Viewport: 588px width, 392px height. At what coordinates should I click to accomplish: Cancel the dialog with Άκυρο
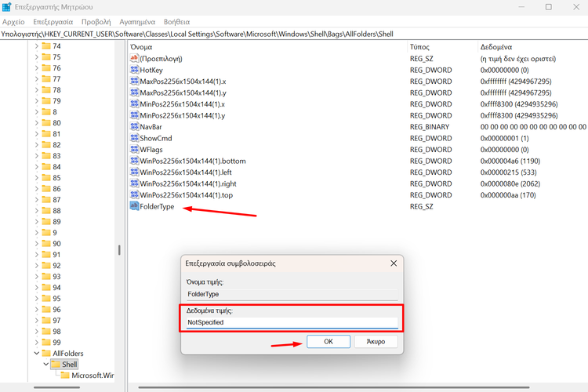point(376,341)
